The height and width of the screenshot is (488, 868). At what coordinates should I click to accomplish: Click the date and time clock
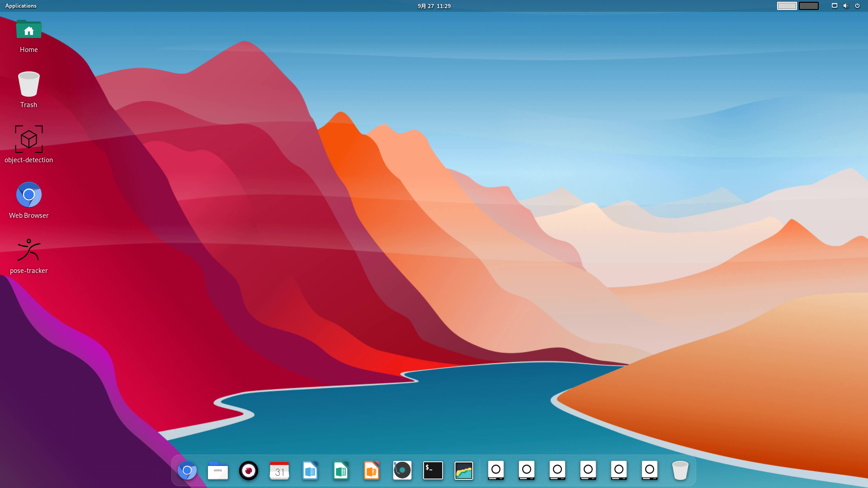[434, 6]
